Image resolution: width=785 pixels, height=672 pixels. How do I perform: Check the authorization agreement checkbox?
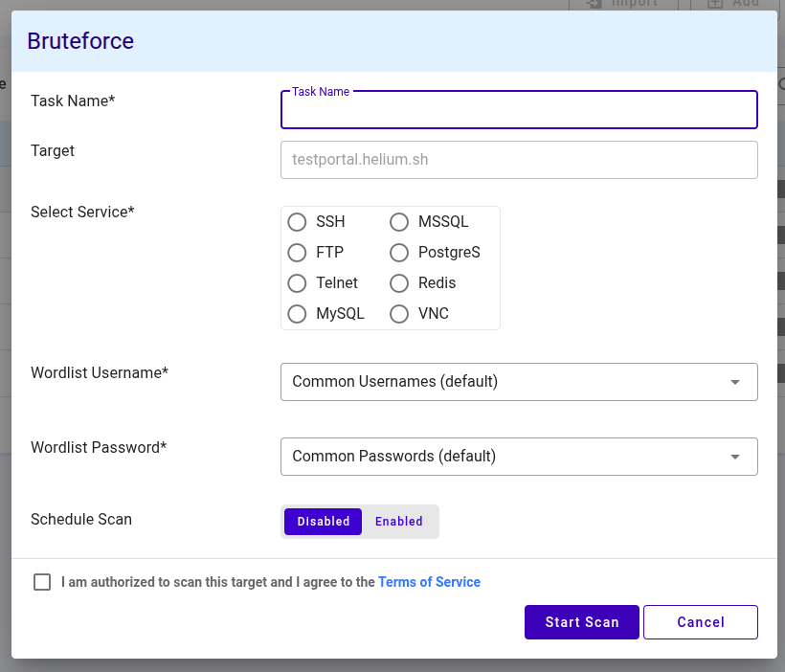click(x=42, y=582)
